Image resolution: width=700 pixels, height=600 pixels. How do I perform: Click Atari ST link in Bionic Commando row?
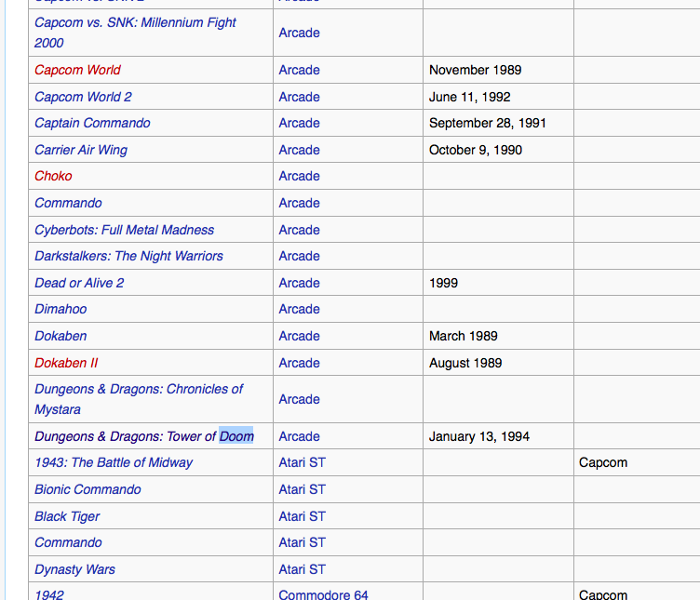tap(303, 489)
